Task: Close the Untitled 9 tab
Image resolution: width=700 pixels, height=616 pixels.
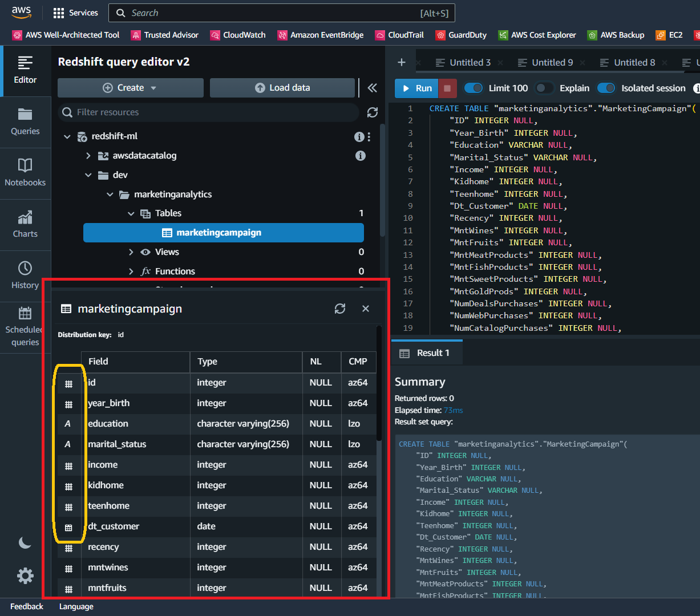Action: [582, 63]
